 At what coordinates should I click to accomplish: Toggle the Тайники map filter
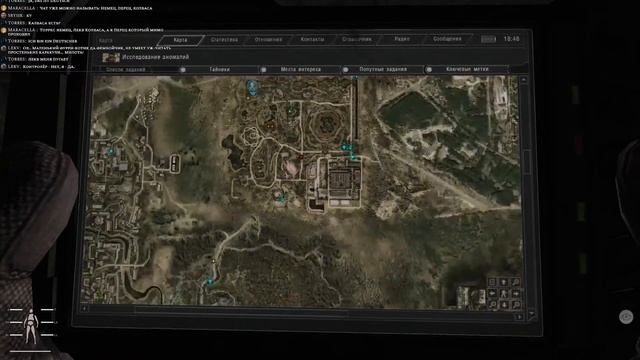click(219, 70)
